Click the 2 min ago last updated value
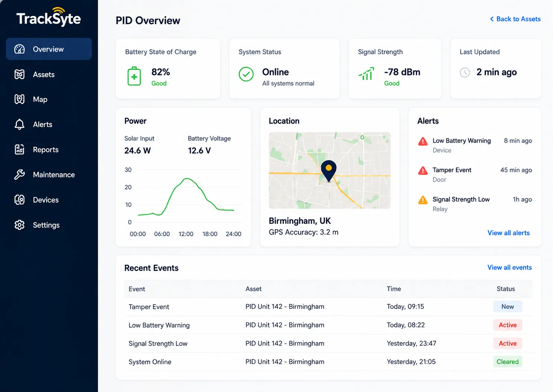 pyautogui.click(x=497, y=72)
